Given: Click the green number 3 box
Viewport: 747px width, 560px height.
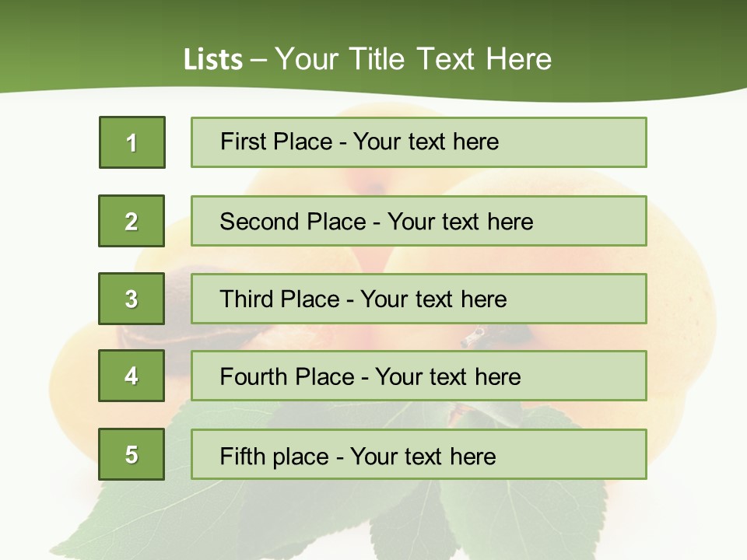Looking at the screenshot, I should 132,299.
